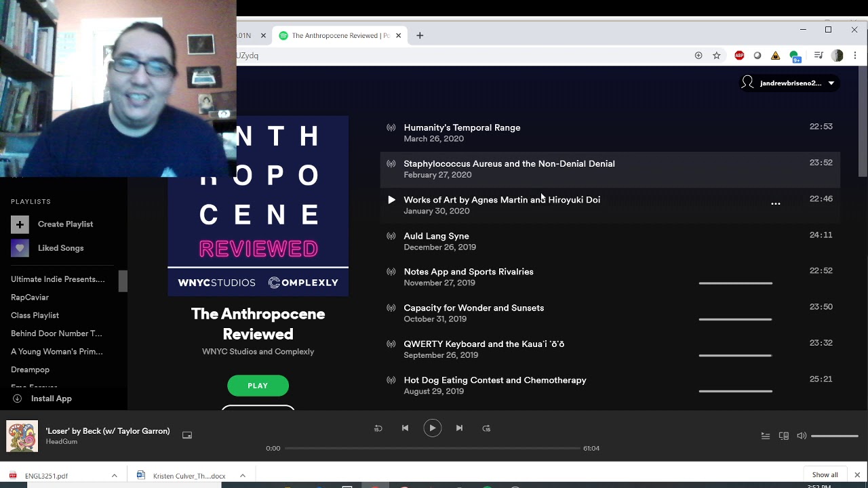Click podcast icon beside Humanity's Temporal Range

pyautogui.click(x=391, y=127)
